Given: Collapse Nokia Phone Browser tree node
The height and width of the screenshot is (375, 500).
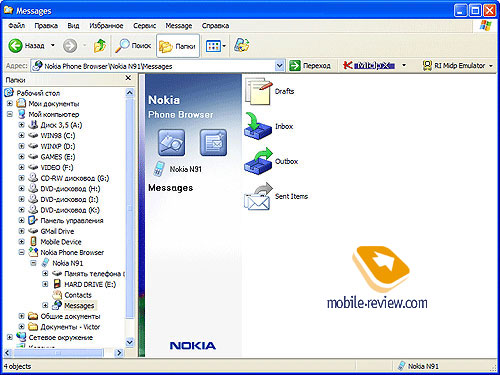Looking at the screenshot, I should [22, 252].
